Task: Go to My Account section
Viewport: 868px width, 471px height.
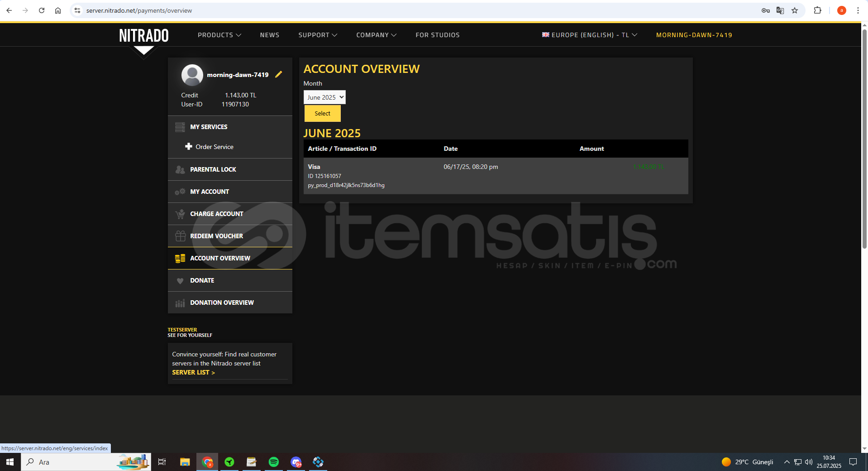Action: (x=210, y=192)
